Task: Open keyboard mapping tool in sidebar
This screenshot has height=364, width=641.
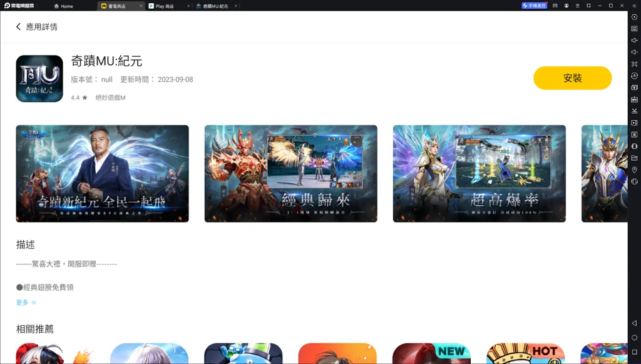Action: tap(634, 29)
